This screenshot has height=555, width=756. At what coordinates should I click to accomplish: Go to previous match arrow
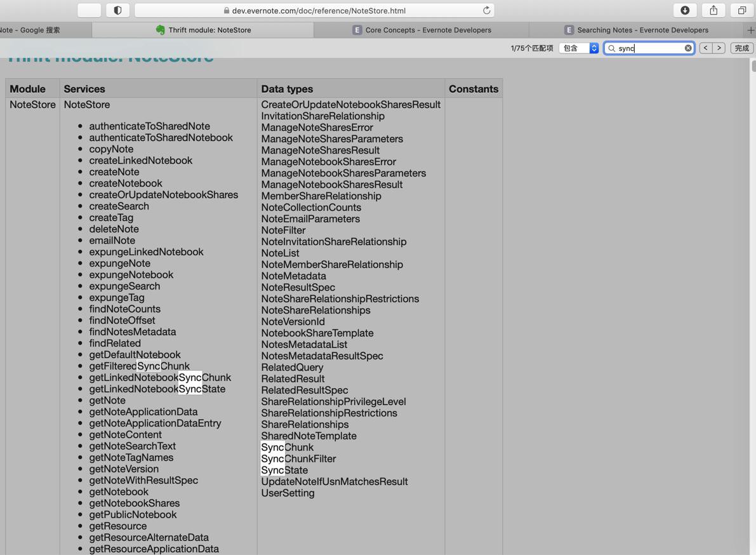coord(706,48)
